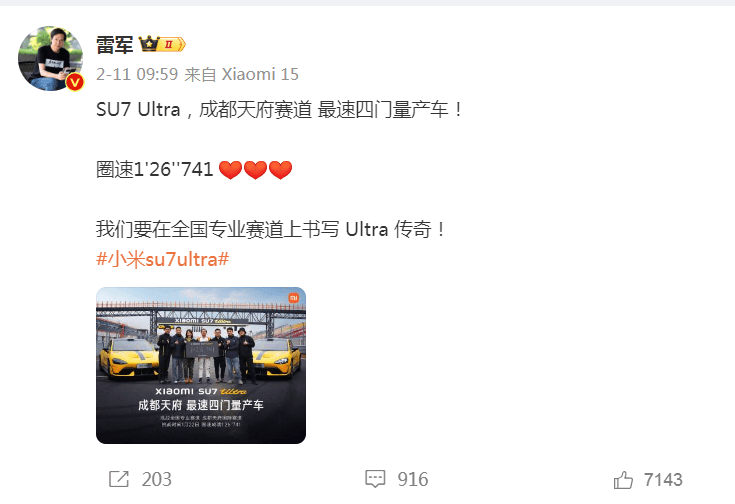Viewport: 735px width, 504px height.
Task: Click the orange verified V badge
Action: tap(75, 82)
